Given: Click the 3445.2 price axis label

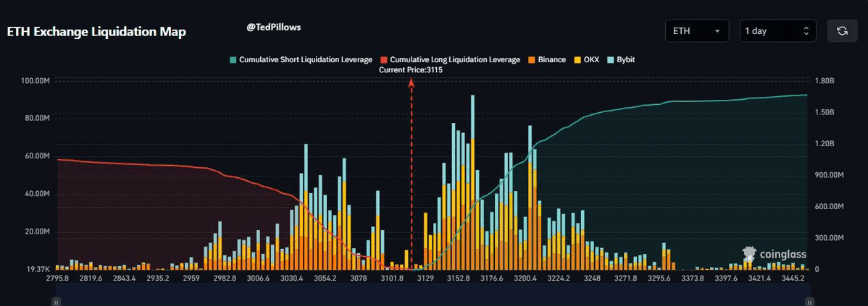Looking at the screenshot, I should tap(793, 278).
